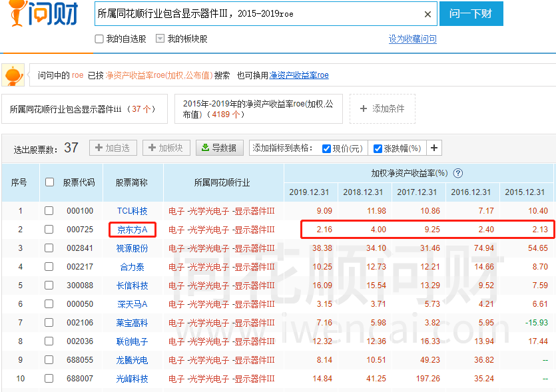
Task: Sort by the 2018.12.31 column header
Action: [x=363, y=192]
